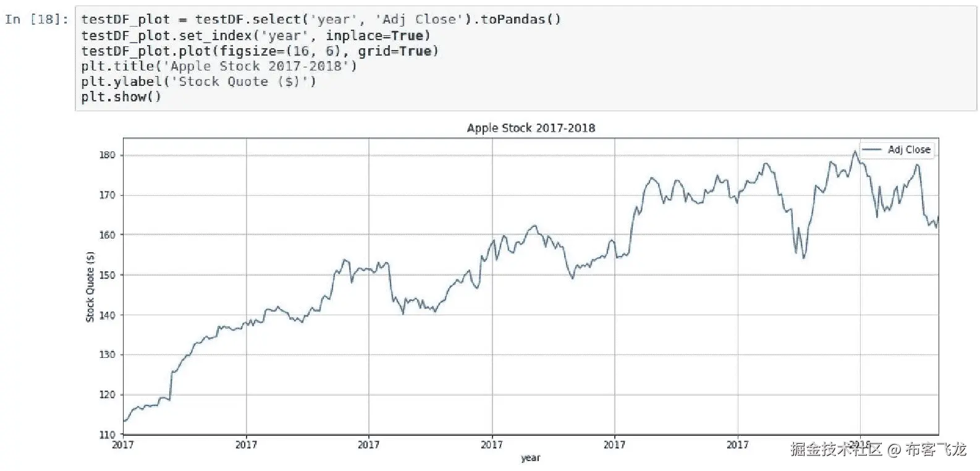
Task: Click the code line containing toPandas()
Action: [321, 19]
